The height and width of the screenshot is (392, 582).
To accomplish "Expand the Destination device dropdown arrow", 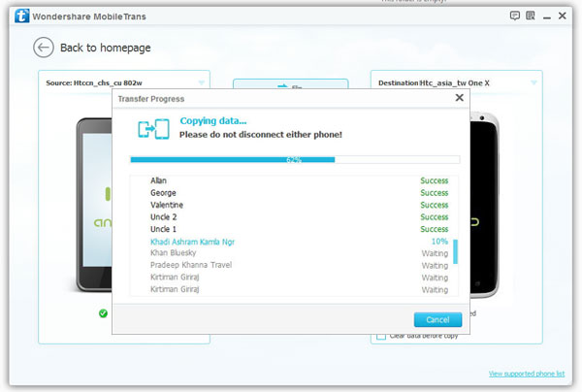I will (x=533, y=82).
